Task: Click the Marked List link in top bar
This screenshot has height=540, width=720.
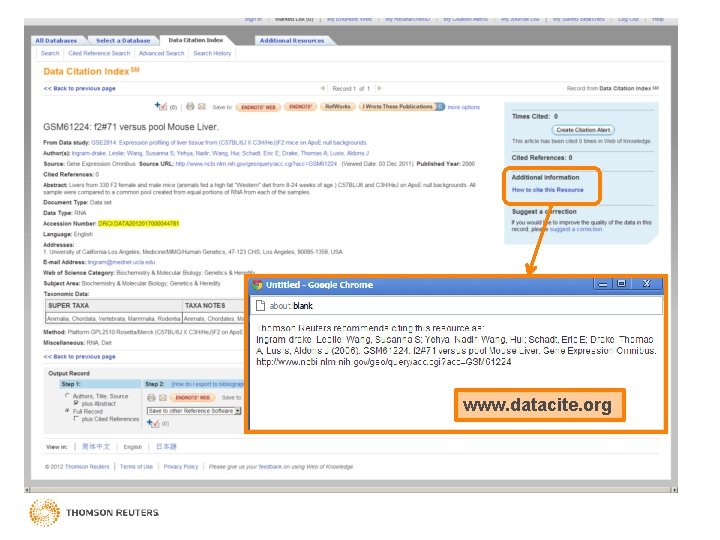Action: point(294,19)
